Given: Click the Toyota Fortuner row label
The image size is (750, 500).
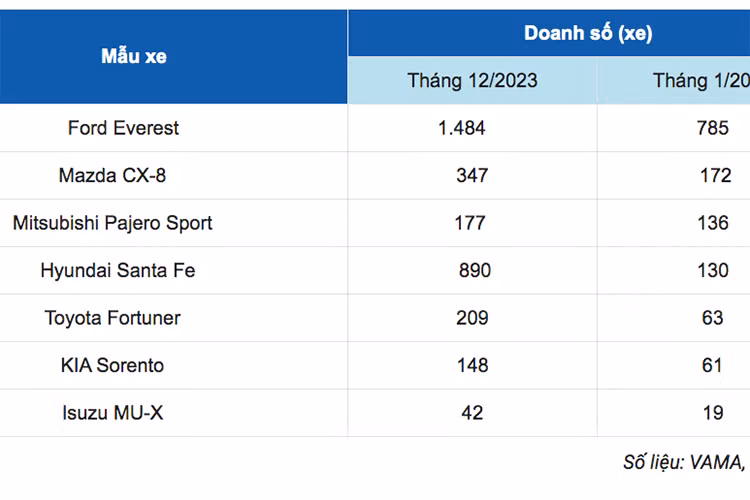Looking at the screenshot, I should 112,318.
